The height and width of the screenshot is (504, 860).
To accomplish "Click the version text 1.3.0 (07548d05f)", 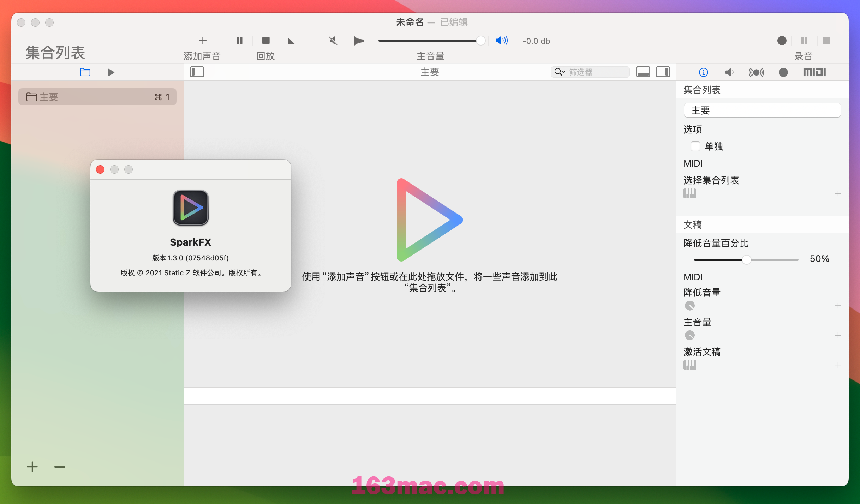I will coord(191,258).
